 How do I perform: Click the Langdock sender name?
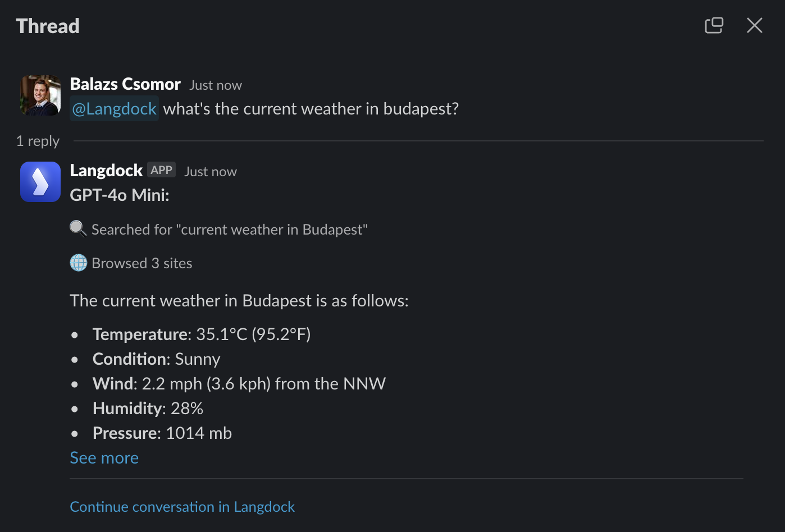pyautogui.click(x=106, y=171)
